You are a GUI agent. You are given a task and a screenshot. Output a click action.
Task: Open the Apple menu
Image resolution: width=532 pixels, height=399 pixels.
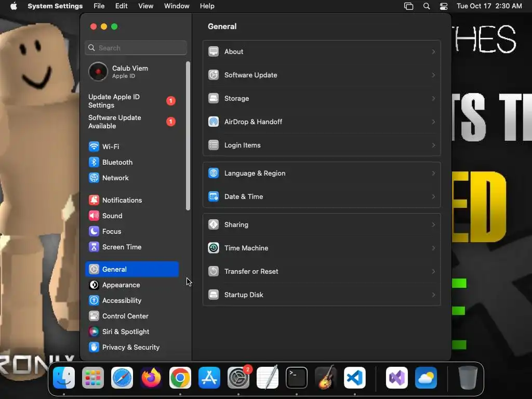click(14, 6)
